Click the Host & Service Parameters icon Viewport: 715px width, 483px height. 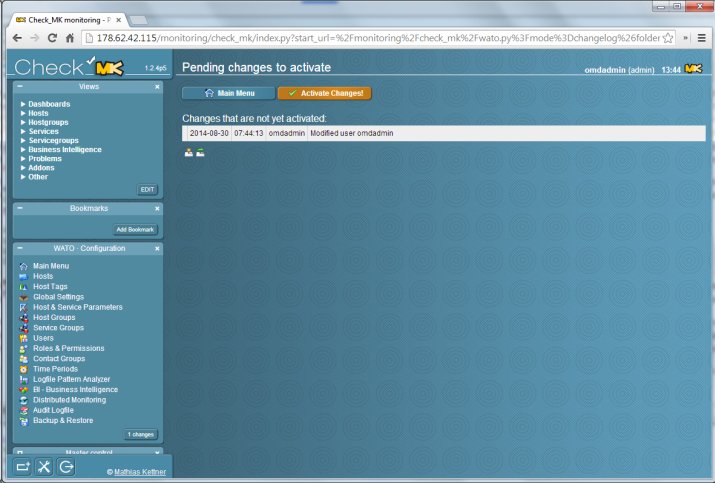tap(23, 307)
